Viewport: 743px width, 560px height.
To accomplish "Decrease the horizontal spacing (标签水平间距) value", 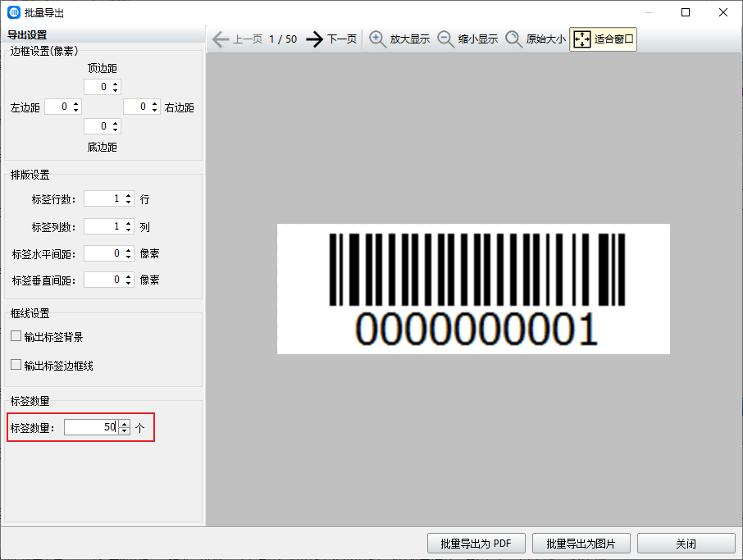I will point(129,257).
